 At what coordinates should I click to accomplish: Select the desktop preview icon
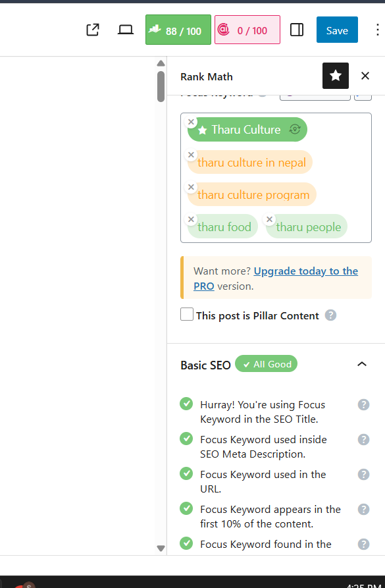[125, 30]
